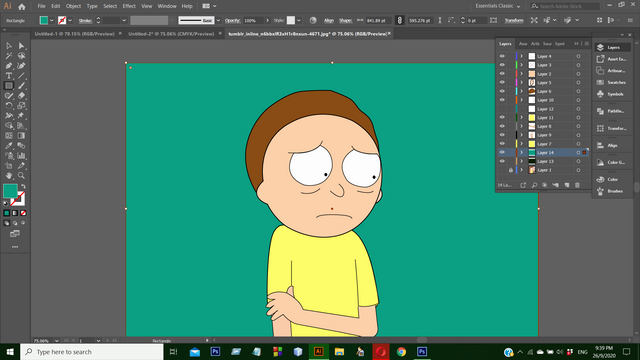
Task: Click the Home icon in top bar
Action: (22, 6)
